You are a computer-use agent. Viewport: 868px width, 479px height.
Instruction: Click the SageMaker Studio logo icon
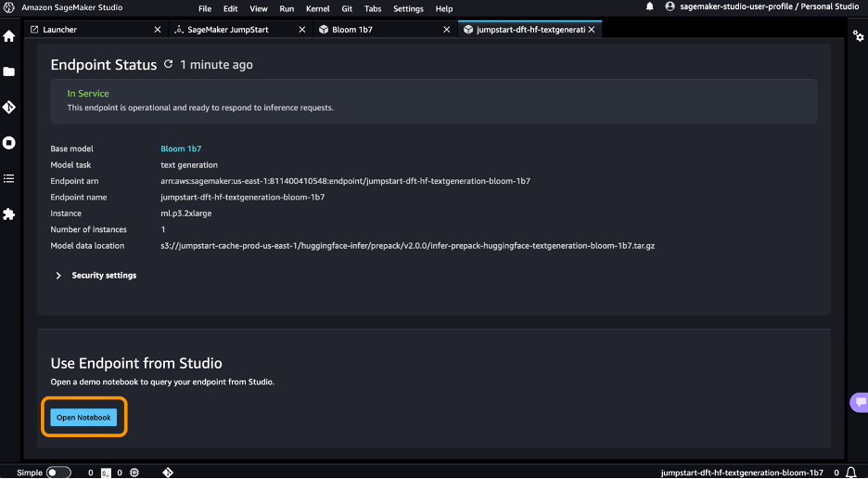pyautogui.click(x=9, y=7)
